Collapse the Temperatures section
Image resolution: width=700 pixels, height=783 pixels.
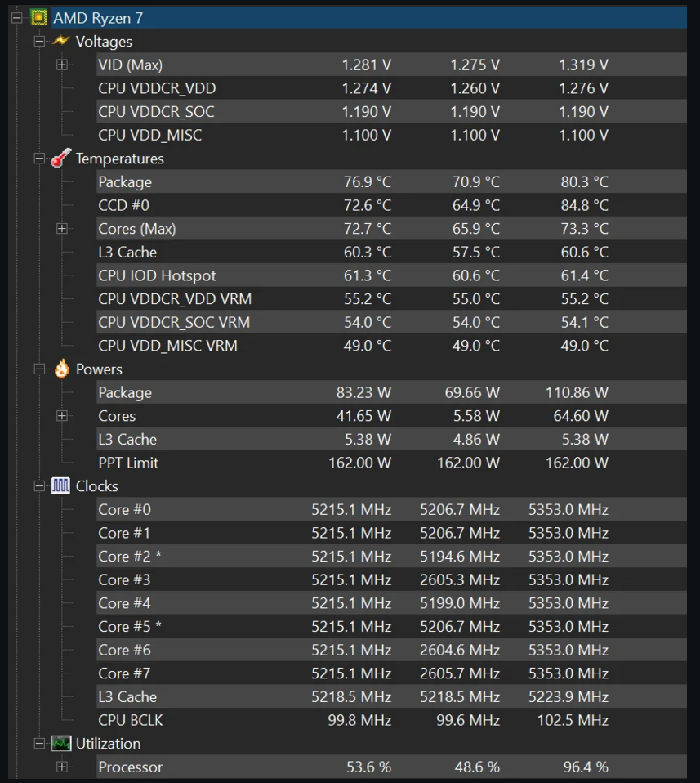click(39, 159)
